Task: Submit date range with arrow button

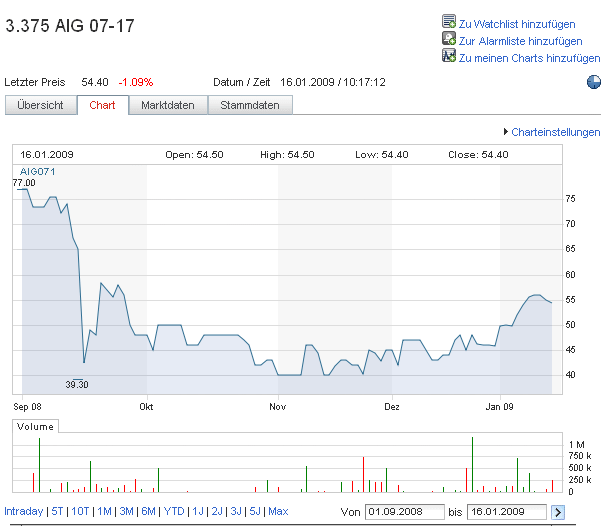Action: tap(557, 512)
